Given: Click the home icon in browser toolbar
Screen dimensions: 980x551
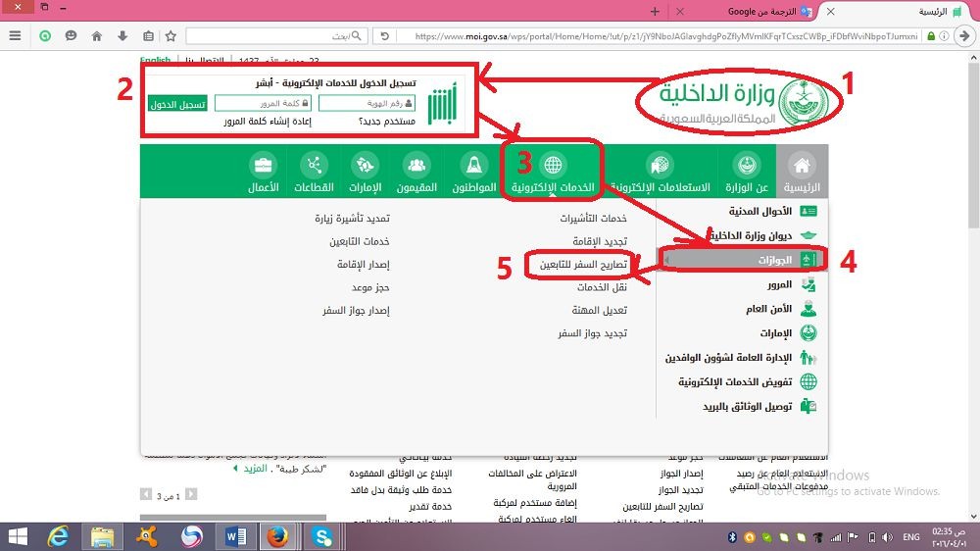Looking at the screenshot, I should [97, 36].
